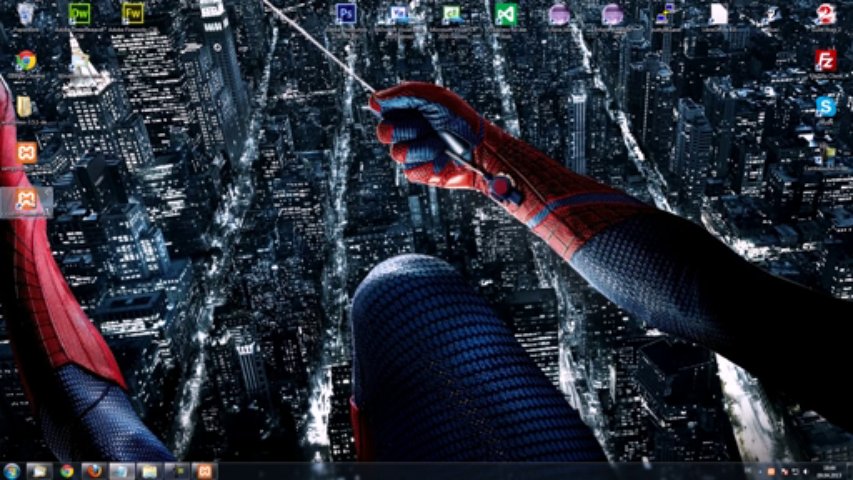Screen dimensions: 853x480
Task: Click the Show Desktop button at taskbar end
Action: tap(849, 471)
